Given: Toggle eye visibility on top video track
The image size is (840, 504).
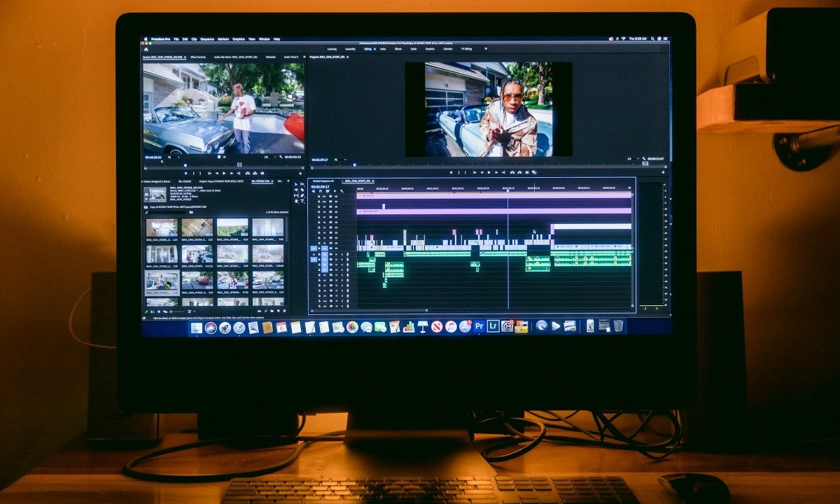Looking at the screenshot, I should coord(335,197).
